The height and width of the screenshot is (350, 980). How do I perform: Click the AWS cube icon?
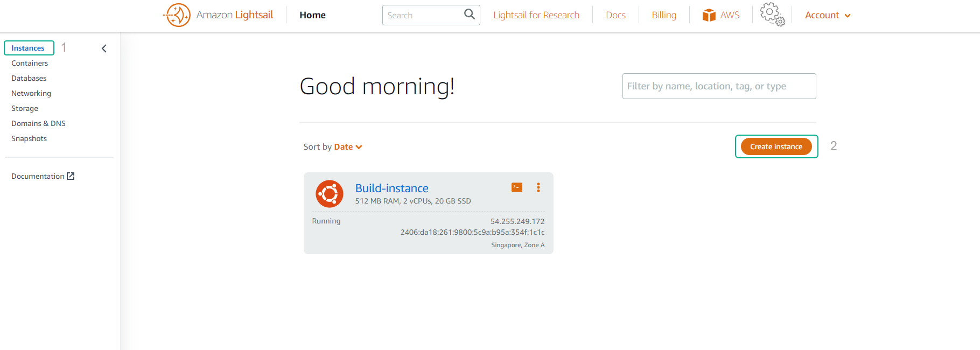(x=709, y=15)
